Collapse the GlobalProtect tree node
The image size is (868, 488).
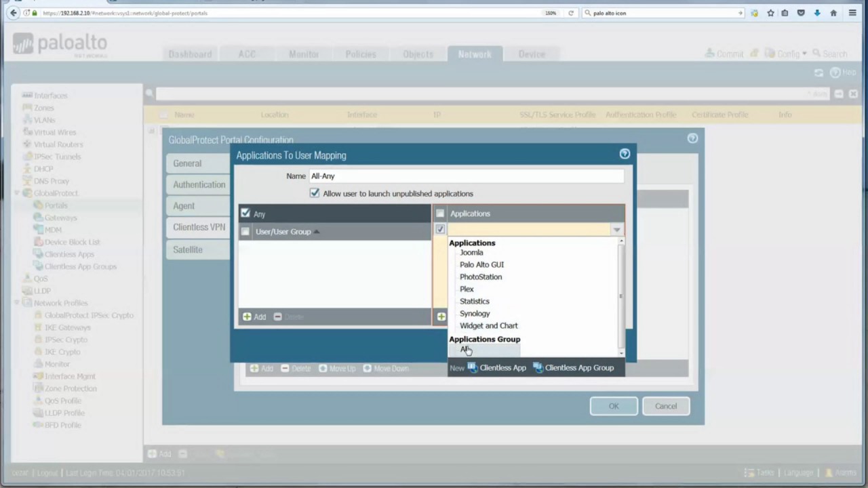click(17, 193)
